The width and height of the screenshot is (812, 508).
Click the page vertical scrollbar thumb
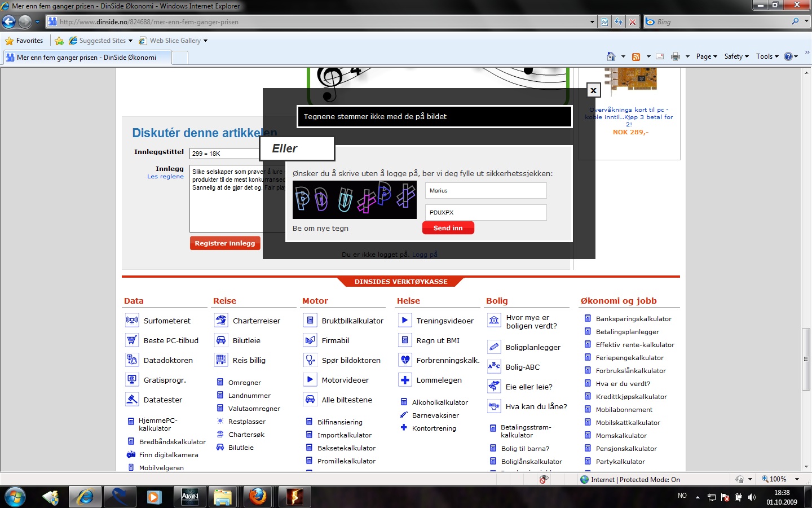[806, 358]
